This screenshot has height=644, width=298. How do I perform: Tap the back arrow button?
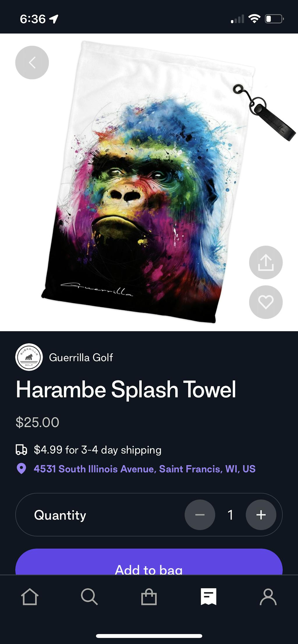(x=32, y=62)
